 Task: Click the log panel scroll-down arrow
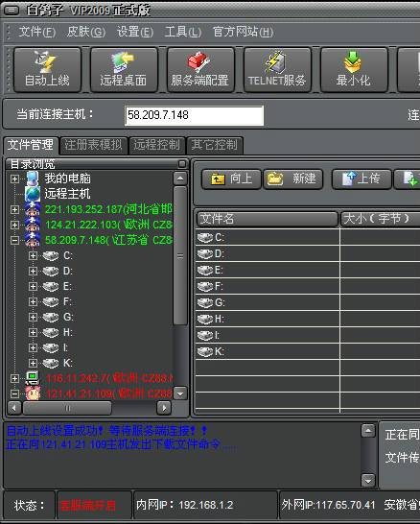tap(368, 481)
